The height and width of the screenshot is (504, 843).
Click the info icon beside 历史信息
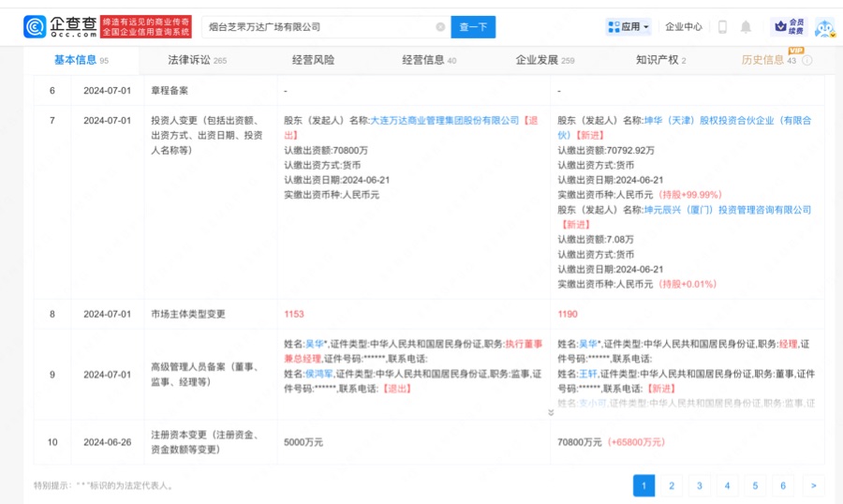pyautogui.click(x=807, y=61)
